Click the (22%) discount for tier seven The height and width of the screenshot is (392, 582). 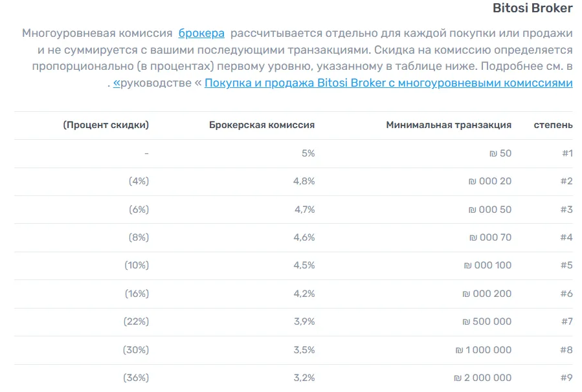[x=136, y=321]
